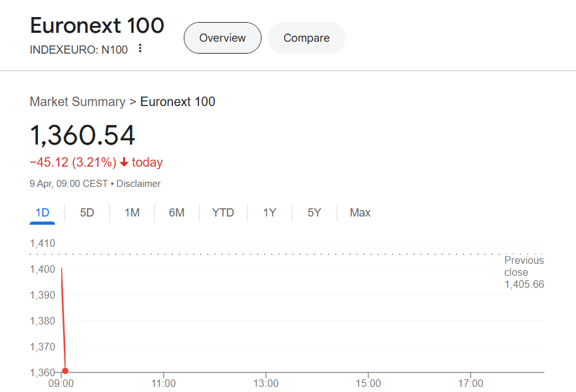Click the red price line on chart
The height and width of the screenshot is (392, 576).
63,319
